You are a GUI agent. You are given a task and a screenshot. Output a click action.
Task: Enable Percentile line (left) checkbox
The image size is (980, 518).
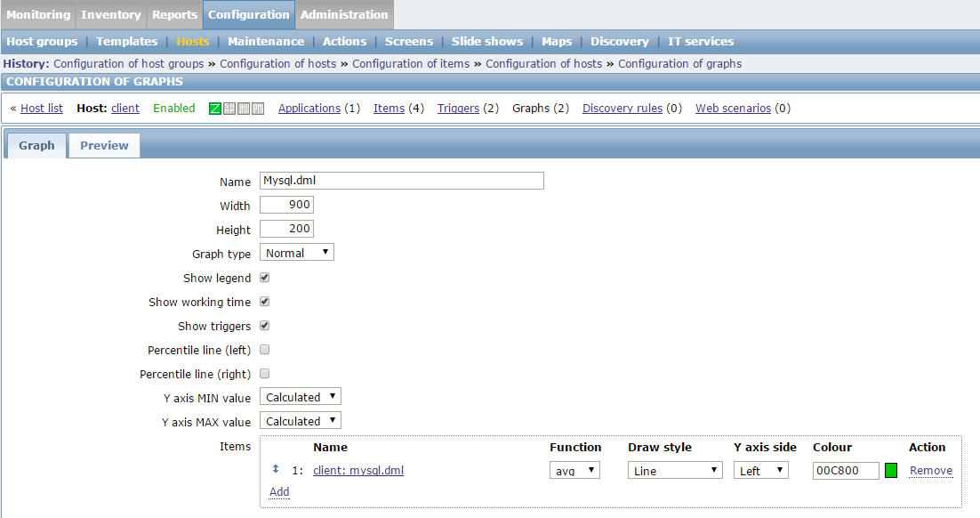[x=264, y=350]
